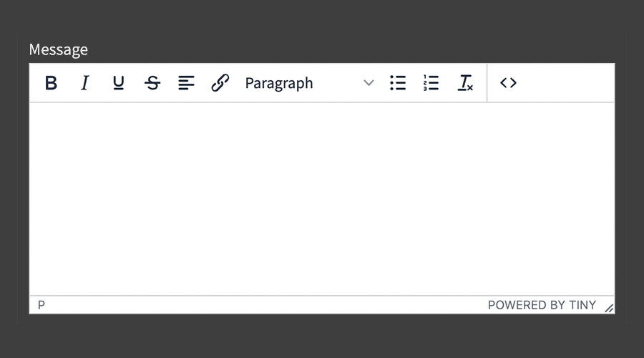644x358 pixels.
Task: Click the text alignment icon
Action: (186, 83)
